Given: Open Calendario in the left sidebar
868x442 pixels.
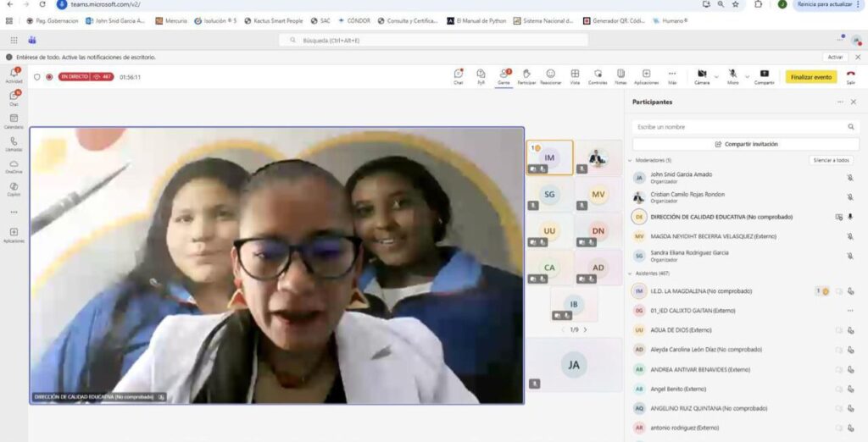Looking at the screenshot, I should coord(14,119).
